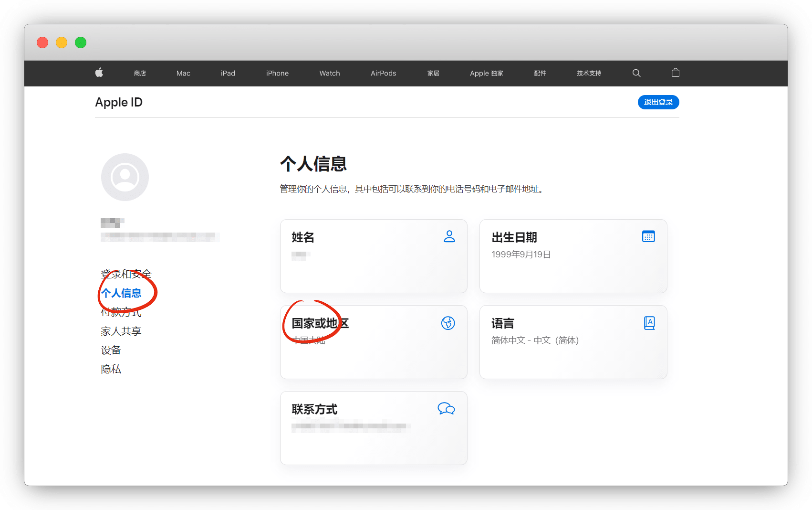The height and width of the screenshot is (510, 812).
Task: Click the Apple logo in navigation bar
Action: coord(99,73)
